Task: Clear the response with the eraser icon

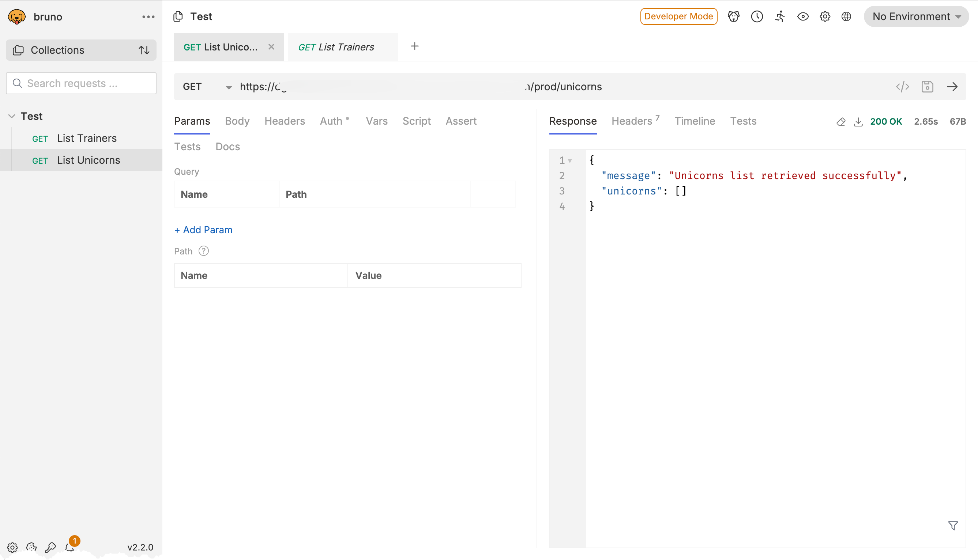Action: pos(840,121)
